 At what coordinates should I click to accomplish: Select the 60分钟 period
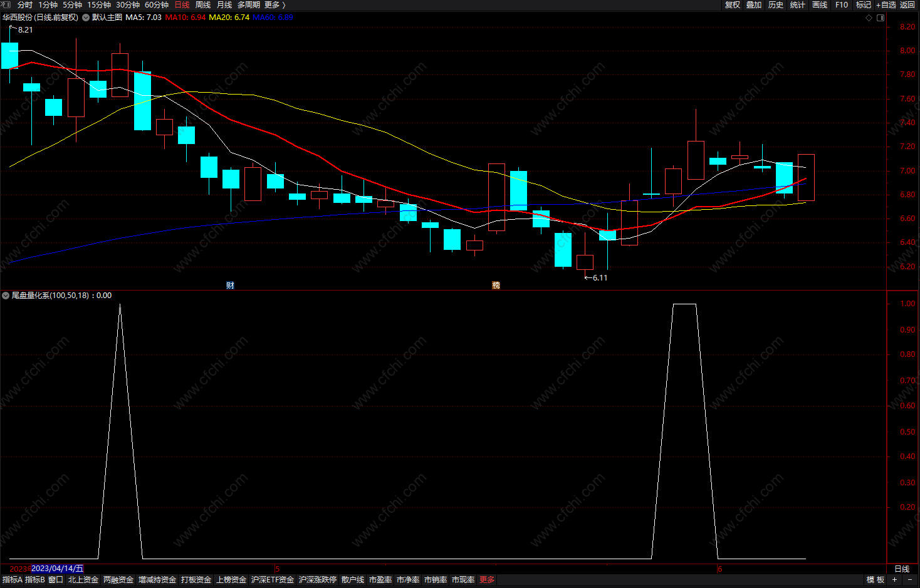(157, 5)
